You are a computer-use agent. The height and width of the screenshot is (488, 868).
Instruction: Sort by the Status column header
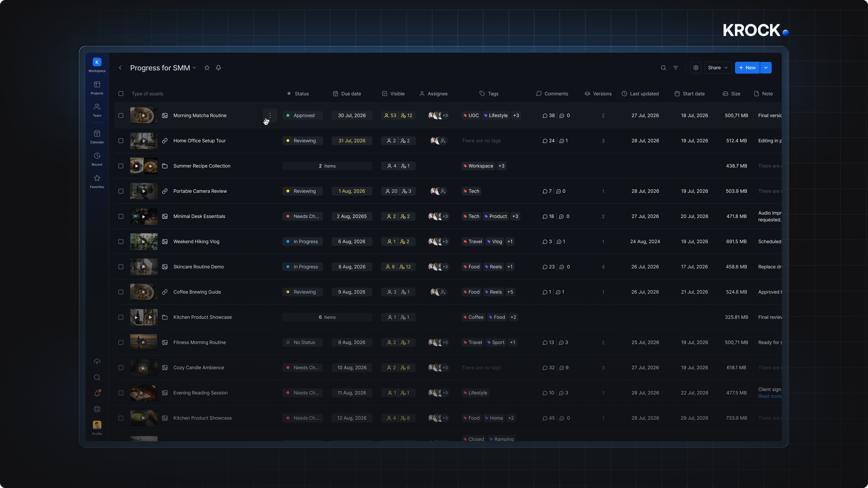pos(298,94)
